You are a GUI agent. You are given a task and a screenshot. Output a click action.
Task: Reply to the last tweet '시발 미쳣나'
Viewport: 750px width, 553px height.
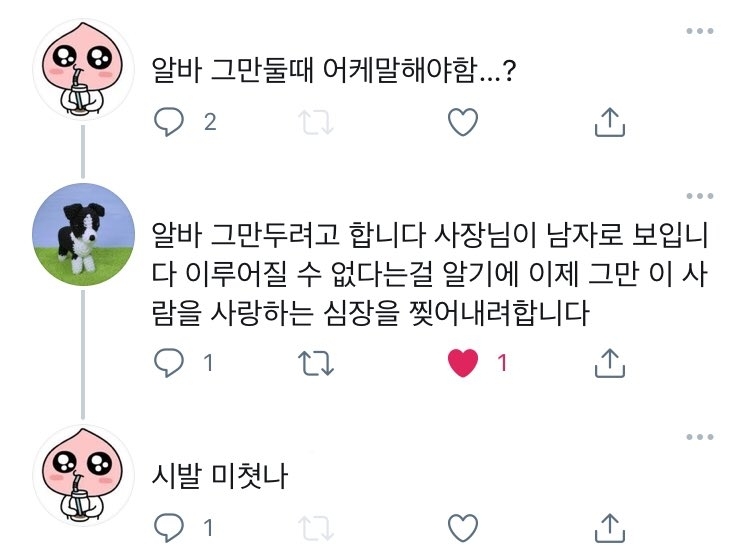pos(169,528)
